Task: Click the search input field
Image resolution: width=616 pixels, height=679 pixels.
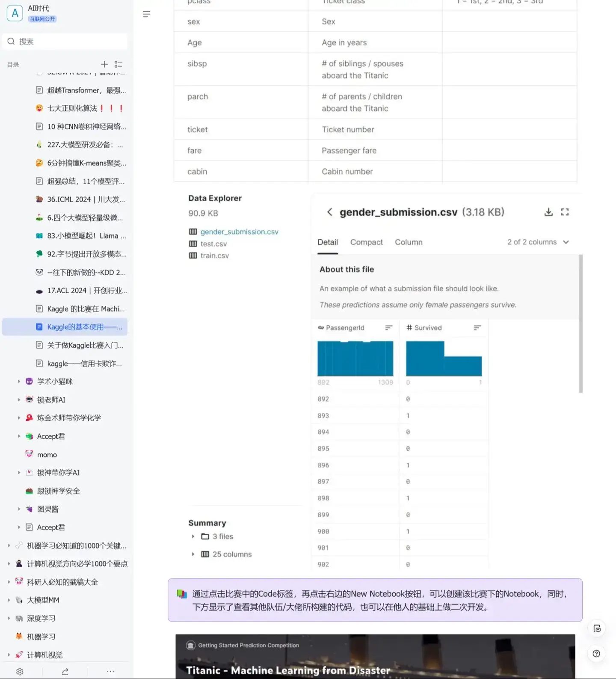Action: [65, 41]
